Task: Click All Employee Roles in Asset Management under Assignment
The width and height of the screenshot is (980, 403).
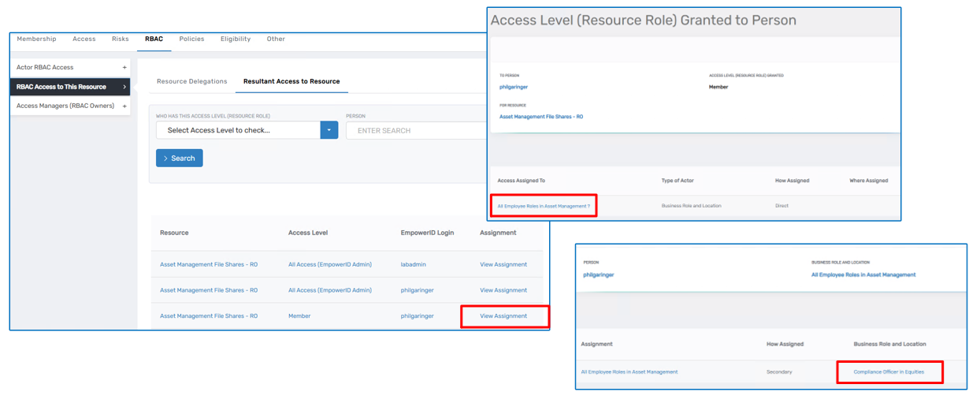Action: click(629, 372)
